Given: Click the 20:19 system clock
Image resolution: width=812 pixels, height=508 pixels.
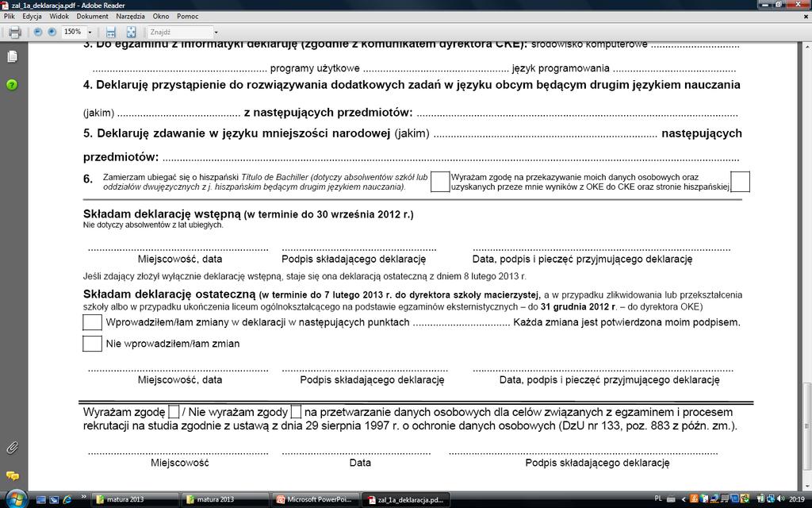Looking at the screenshot, I should pyautogui.click(x=796, y=499).
